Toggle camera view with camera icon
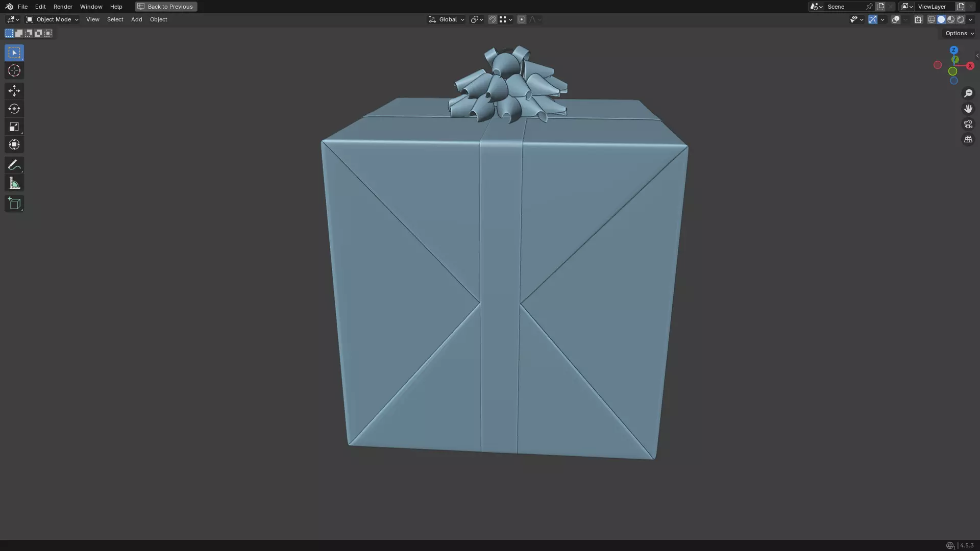The image size is (980, 551). click(968, 124)
